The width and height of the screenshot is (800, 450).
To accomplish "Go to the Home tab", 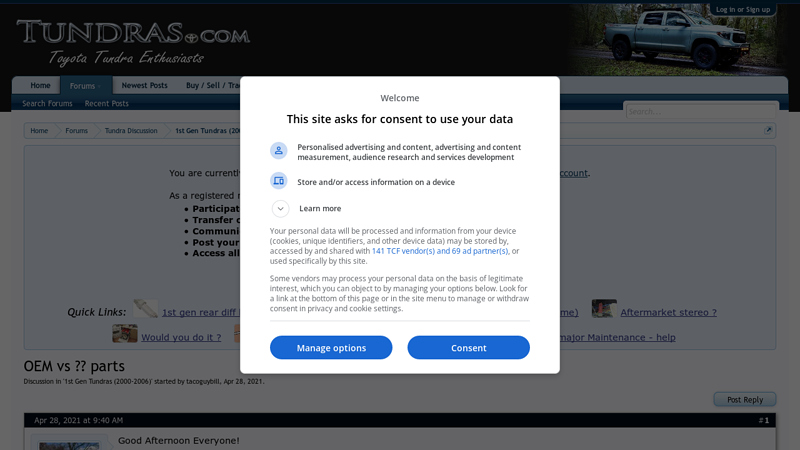I will click(40, 86).
